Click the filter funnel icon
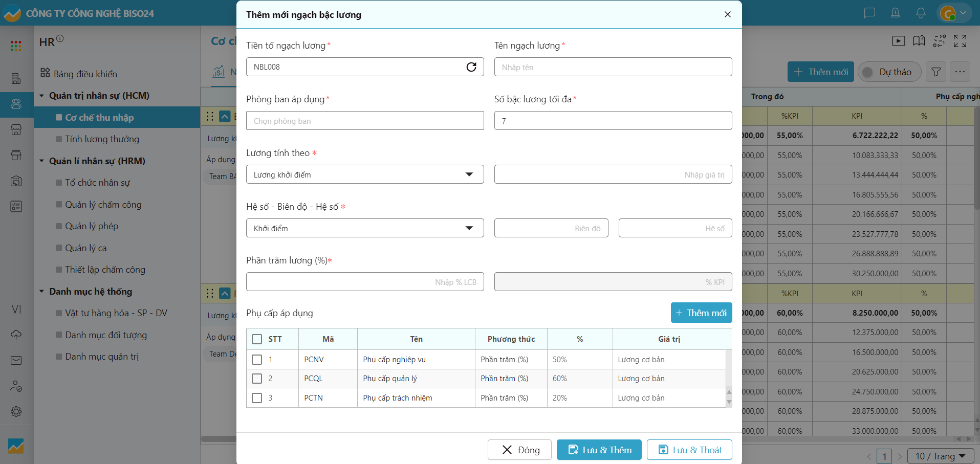 point(936,72)
